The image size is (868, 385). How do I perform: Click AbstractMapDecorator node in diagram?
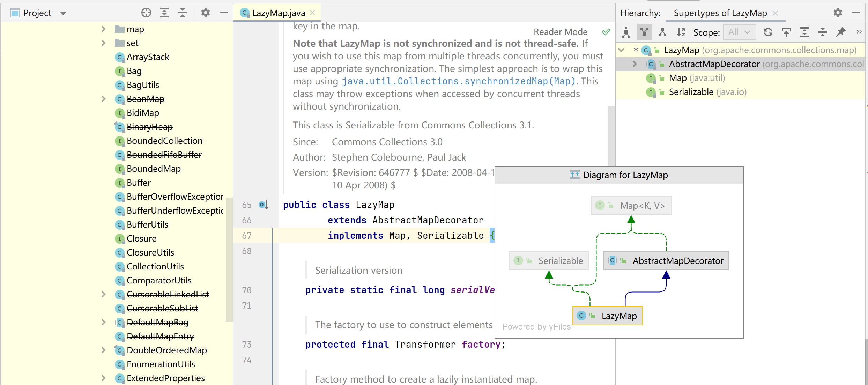666,261
